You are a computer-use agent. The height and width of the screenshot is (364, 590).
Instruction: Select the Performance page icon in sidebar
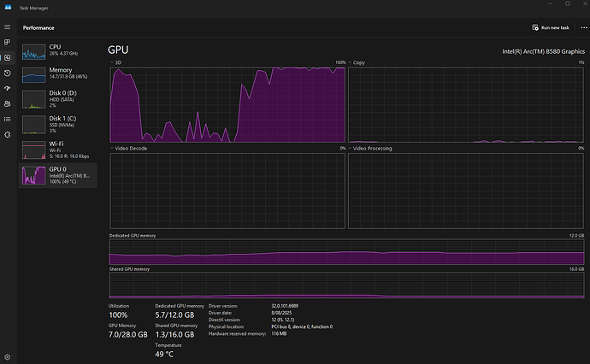[7, 57]
